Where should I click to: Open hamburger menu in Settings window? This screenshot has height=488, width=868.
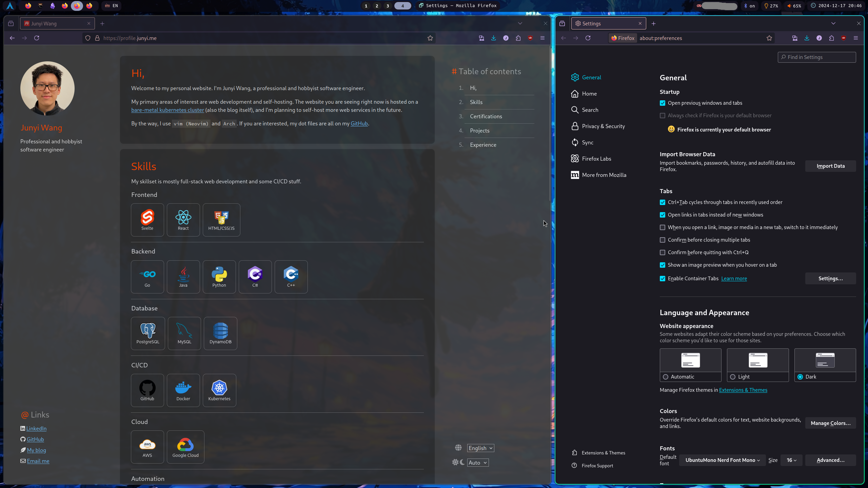tap(856, 38)
